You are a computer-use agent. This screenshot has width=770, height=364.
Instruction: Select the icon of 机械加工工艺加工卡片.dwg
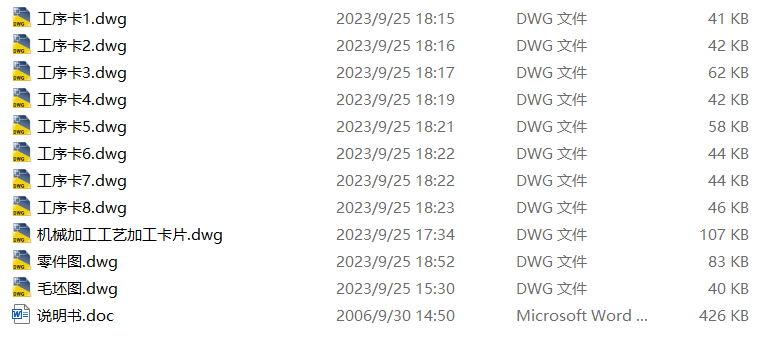pyautogui.click(x=21, y=235)
